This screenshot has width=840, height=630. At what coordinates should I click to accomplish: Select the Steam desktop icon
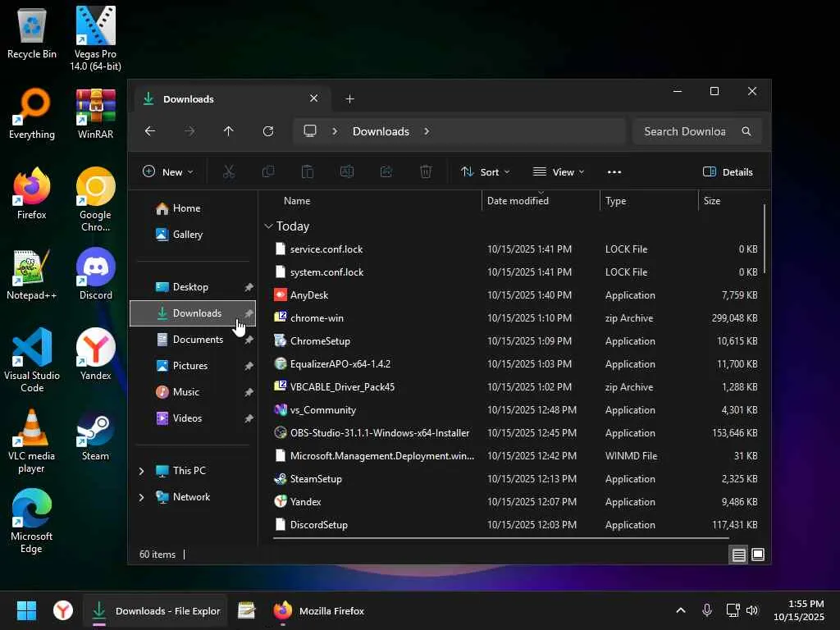click(x=95, y=435)
